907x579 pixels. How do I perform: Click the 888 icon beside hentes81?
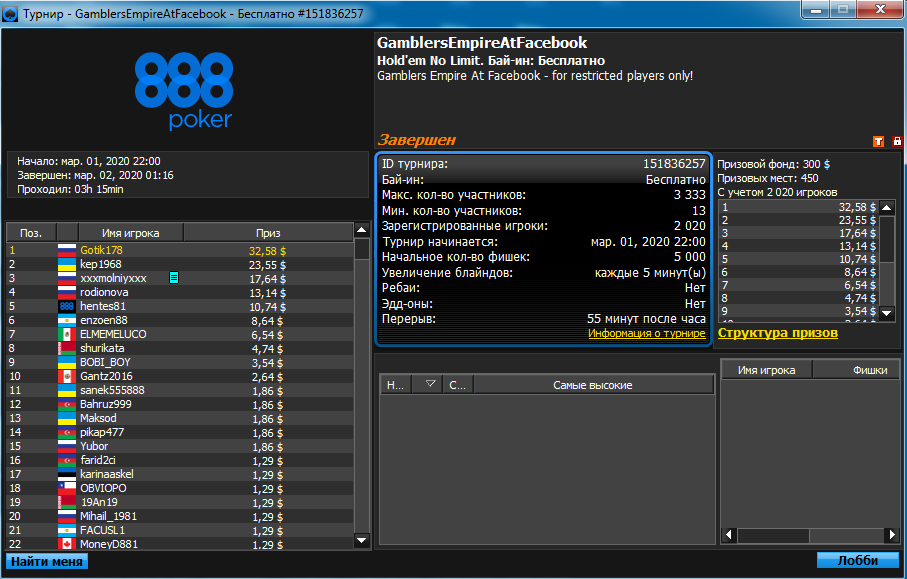67,307
